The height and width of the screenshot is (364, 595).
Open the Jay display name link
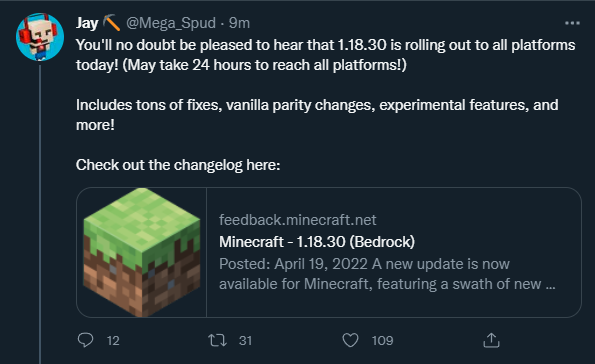click(x=87, y=23)
